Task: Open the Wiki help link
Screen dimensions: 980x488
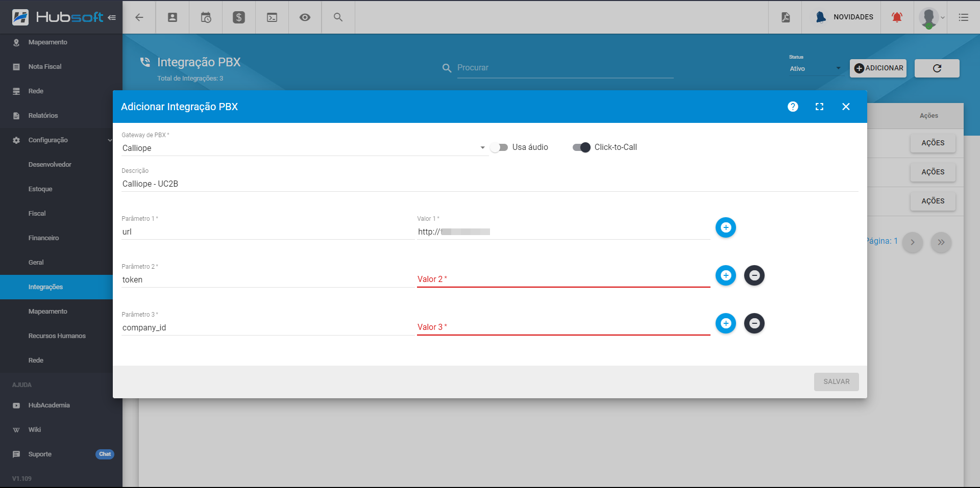Action: point(61,430)
